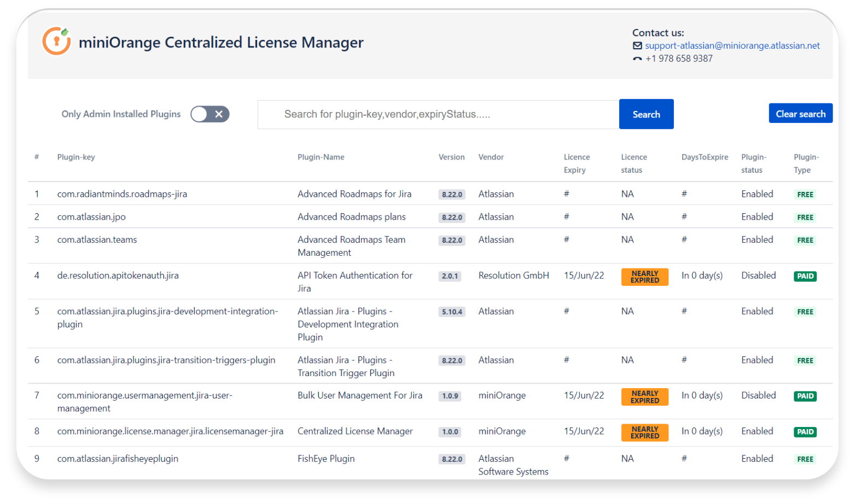Click Disabled status for API Token Authentication

coord(759,276)
